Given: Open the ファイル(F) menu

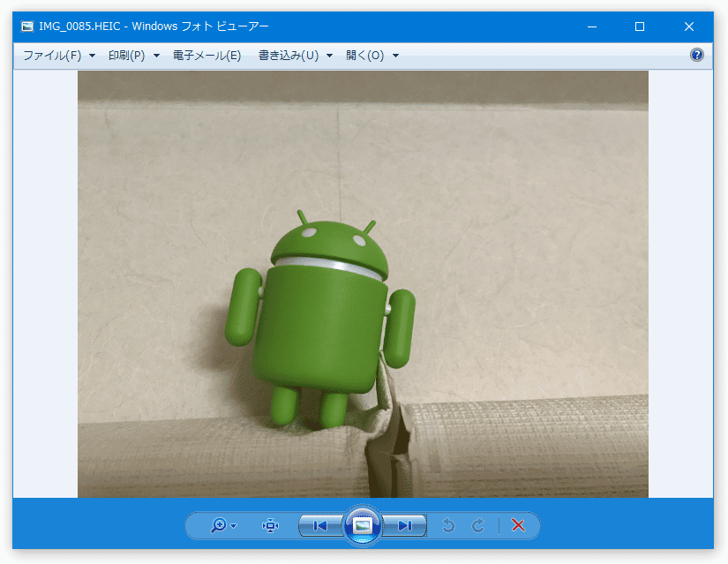Looking at the screenshot, I should (52, 56).
